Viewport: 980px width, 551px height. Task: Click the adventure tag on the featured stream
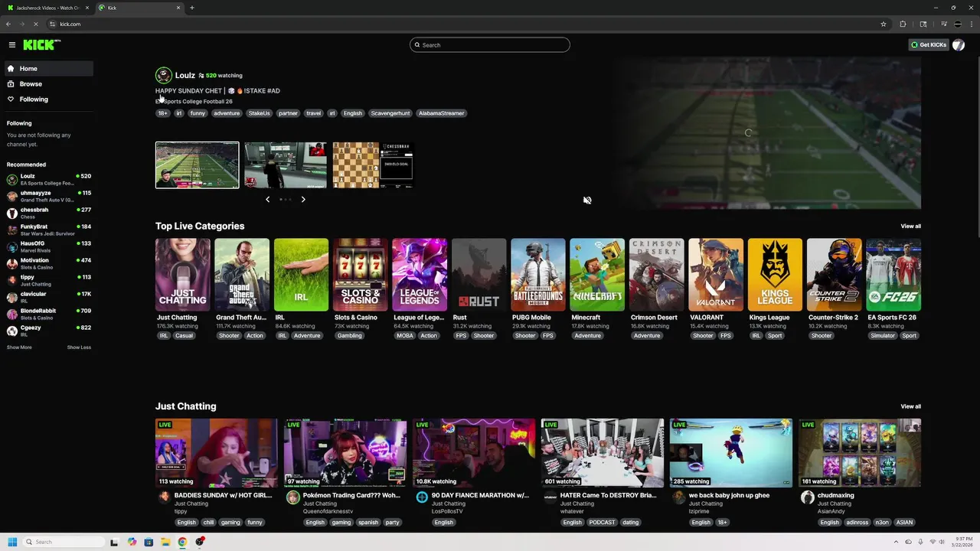227,113
